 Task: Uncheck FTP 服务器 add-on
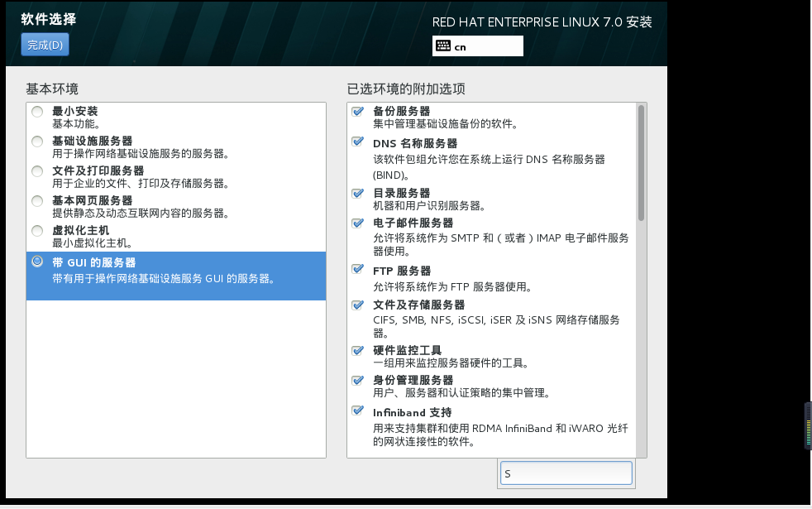click(357, 268)
